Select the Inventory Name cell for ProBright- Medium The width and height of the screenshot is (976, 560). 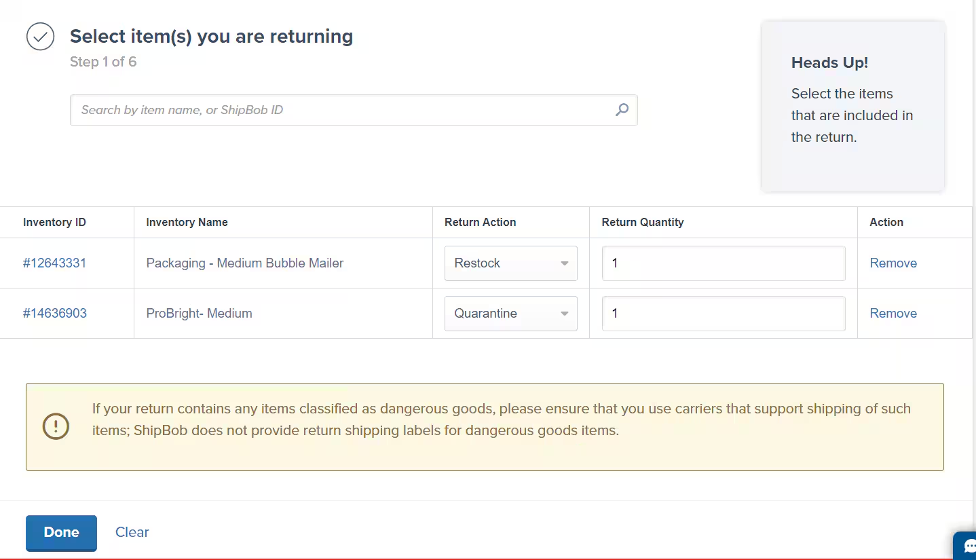coord(199,313)
